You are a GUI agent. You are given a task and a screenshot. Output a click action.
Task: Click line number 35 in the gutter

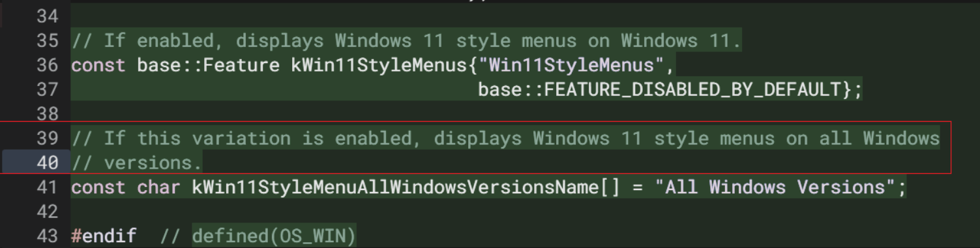click(x=48, y=40)
